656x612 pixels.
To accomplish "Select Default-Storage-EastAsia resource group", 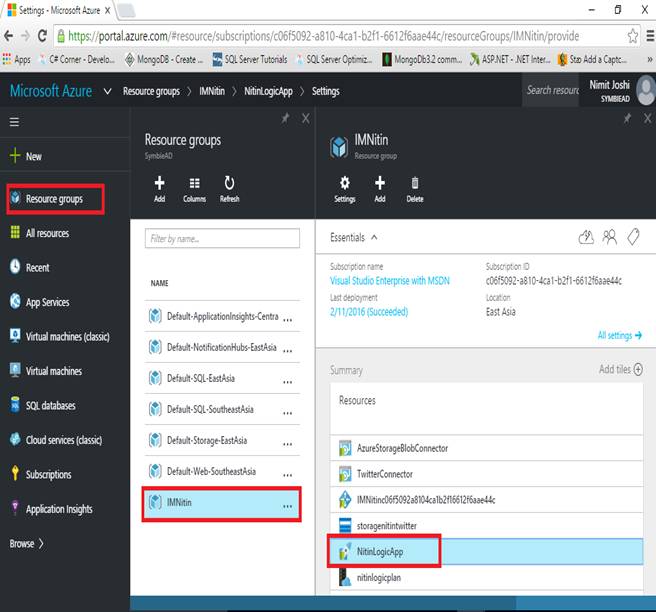I will [x=222, y=440].
